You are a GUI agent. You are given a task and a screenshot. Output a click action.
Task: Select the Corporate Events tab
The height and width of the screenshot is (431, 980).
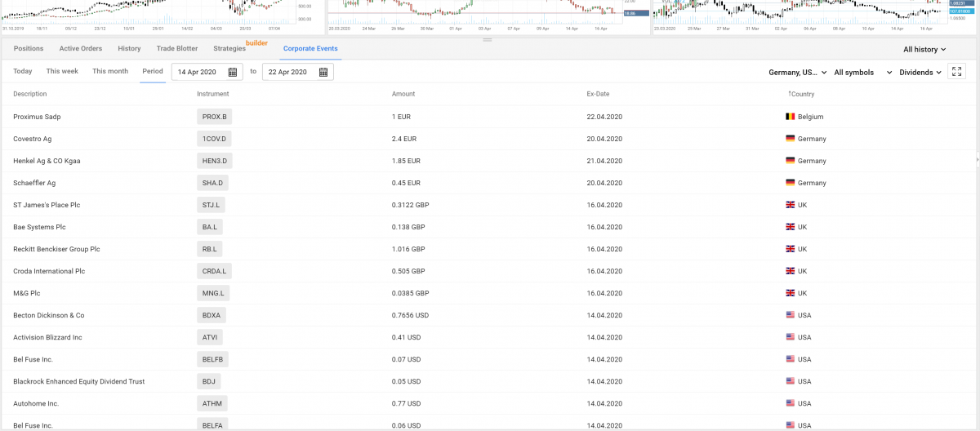[310, 49]
